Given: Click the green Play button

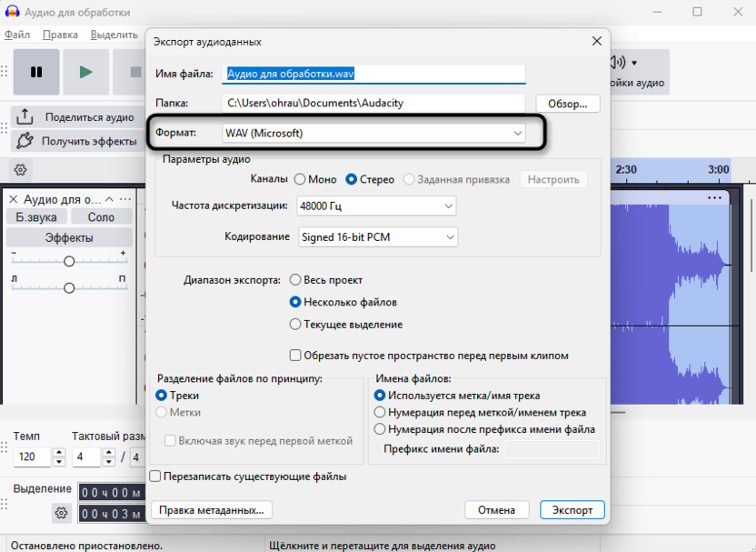Looking at the screenshot, I should [85, 72].
